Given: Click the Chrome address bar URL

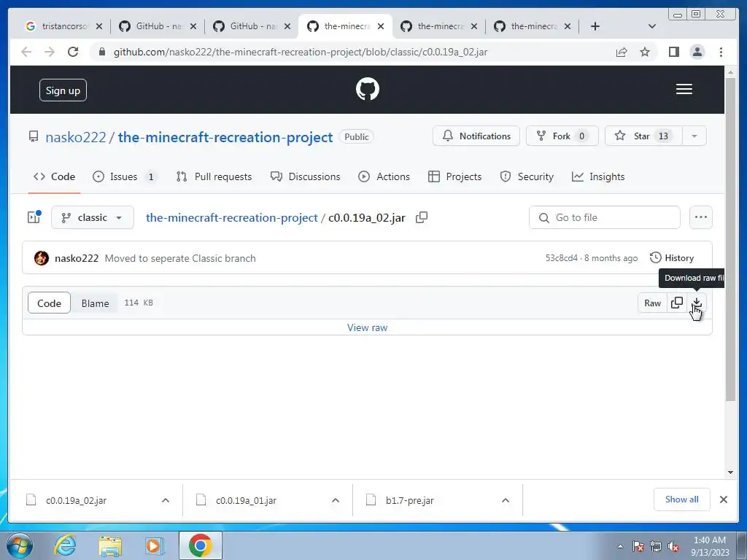Looking at the screenshot, I should pos(300,52).
